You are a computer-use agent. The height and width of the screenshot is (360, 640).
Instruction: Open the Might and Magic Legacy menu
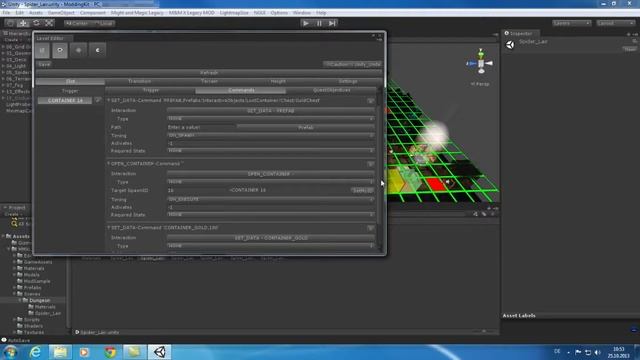[137, 13]
